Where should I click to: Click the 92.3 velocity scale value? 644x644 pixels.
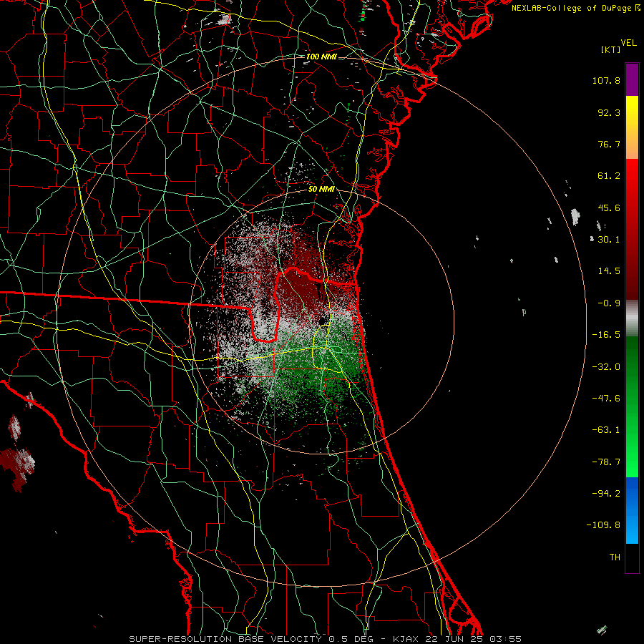(609, 112)
